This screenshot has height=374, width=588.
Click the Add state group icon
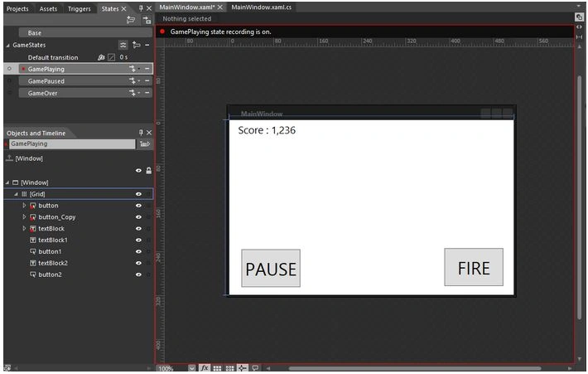tap(131, 20)
